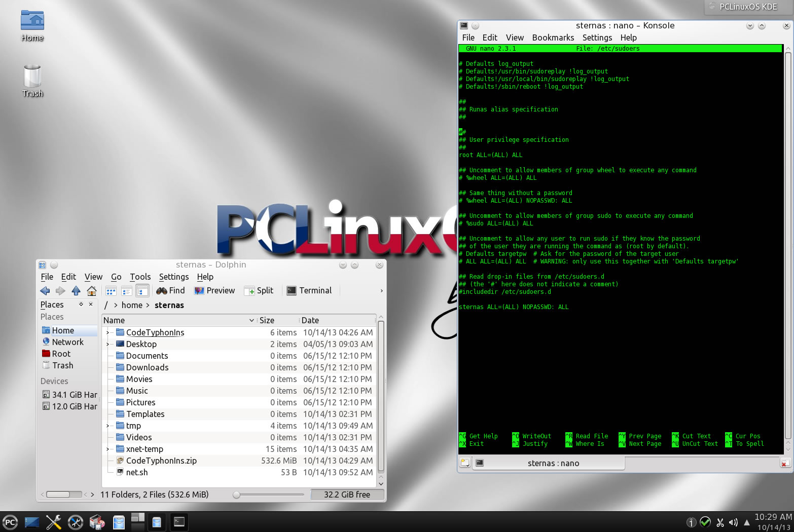Open the round blue control center icon
Image resolution: width=794 pixels, height=532 pixels.
[76, 522]
